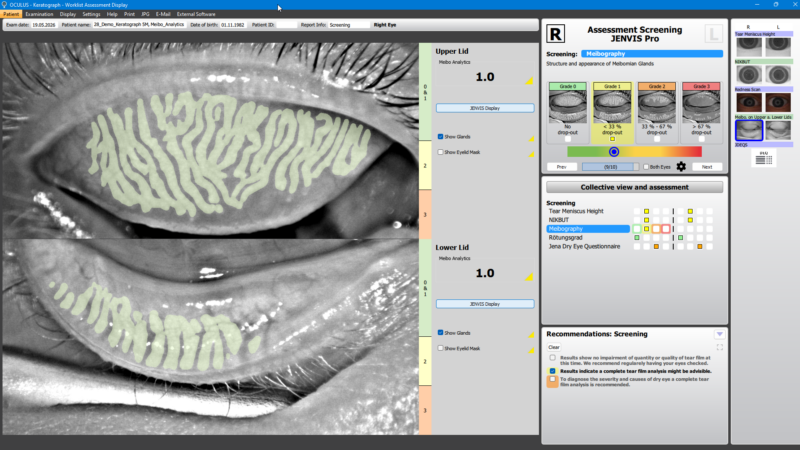
Task: Select orange grade box in Jena Dry Eye row
Action: [656, 246]
